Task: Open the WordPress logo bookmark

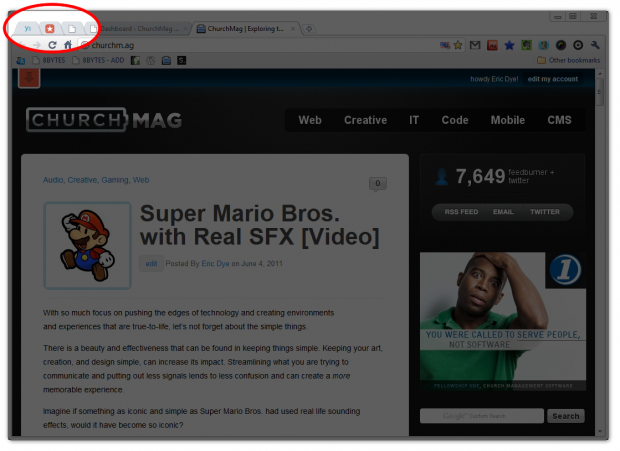Action: (151, 60)
